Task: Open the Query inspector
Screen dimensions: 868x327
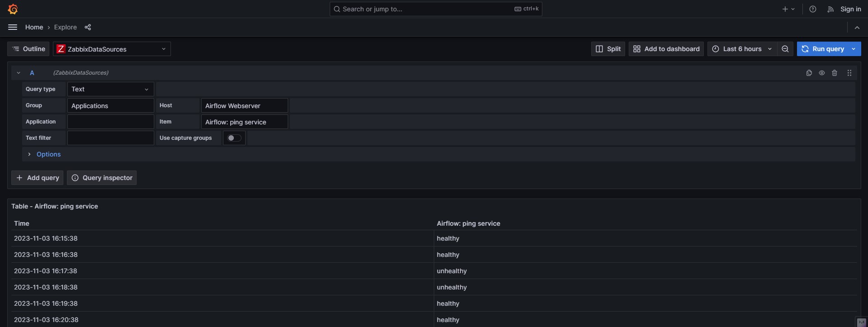Action: [102, 178]
